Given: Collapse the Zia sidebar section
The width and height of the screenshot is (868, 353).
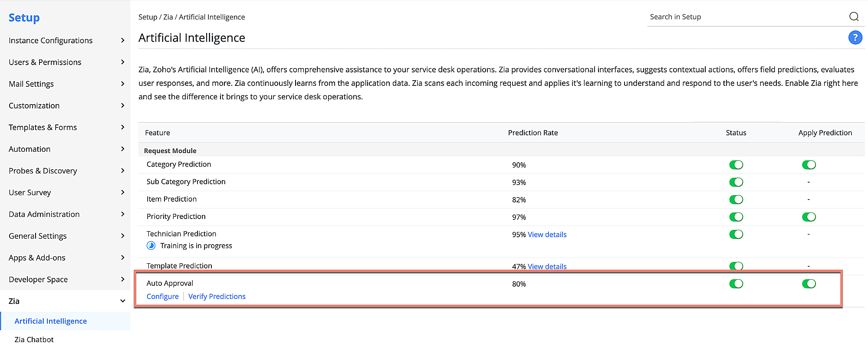Looking at the screenshot, I should tap(122, 301).
